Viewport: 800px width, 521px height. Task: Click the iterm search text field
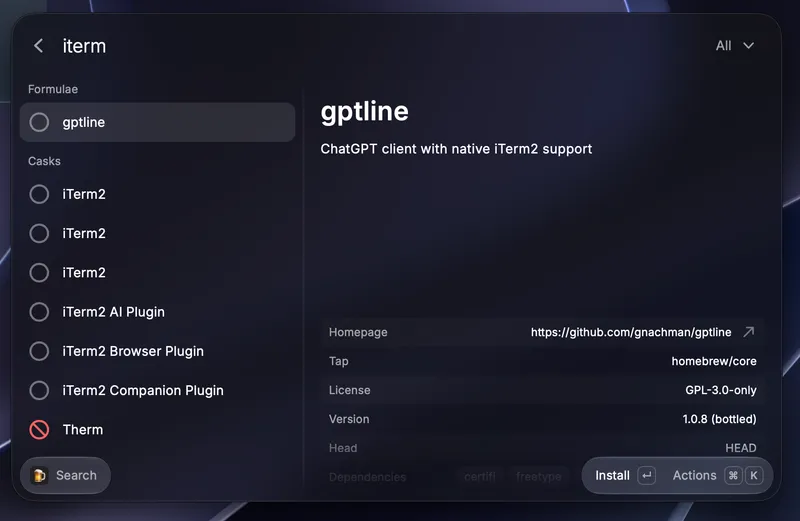[84, 46]
